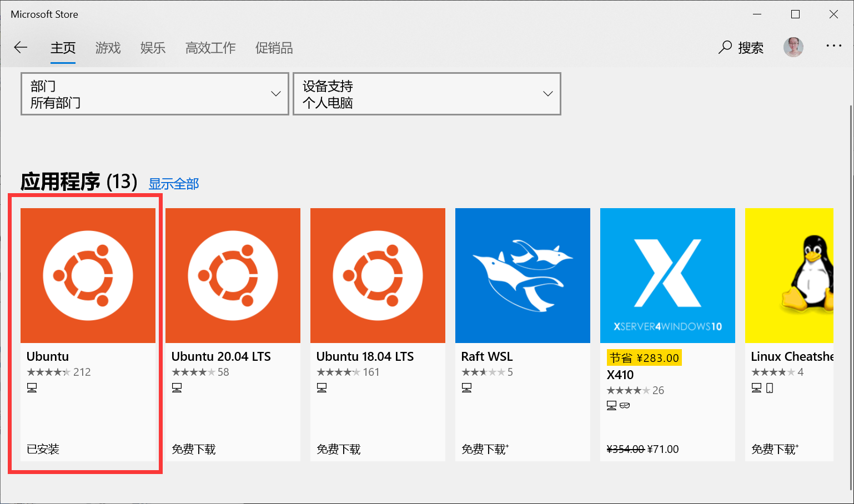Screen dimensions: 854x504
Task: Click the X410 title text
Action: tap(620, 375)
